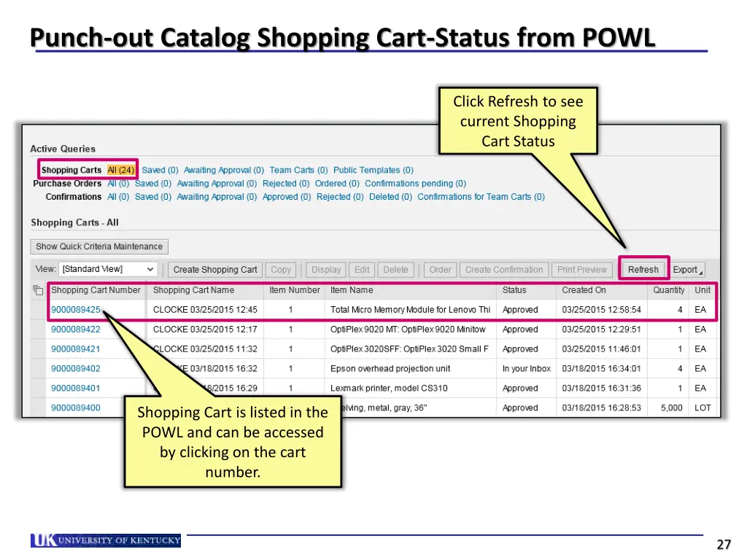This screenshot has height=560, width=747.
Task: Open shopping cart 9000089402
Action: (76, 368)
